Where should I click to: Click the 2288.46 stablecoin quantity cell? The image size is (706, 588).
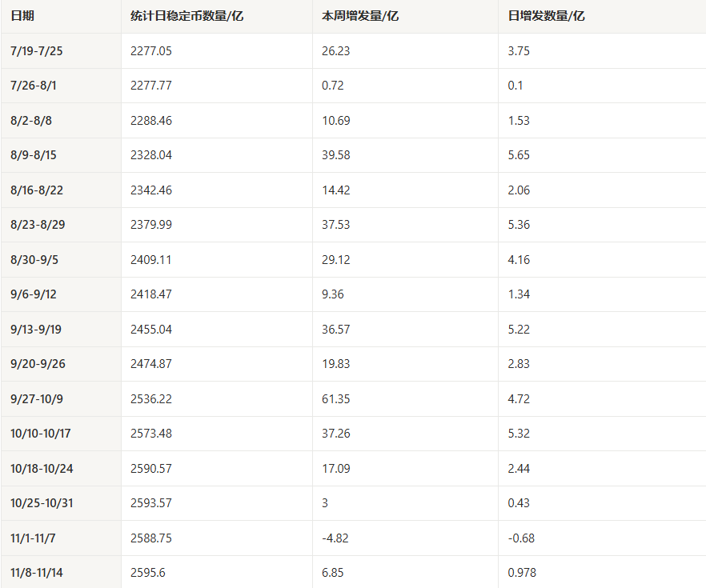pyautogui.click(x=151, y=121)
